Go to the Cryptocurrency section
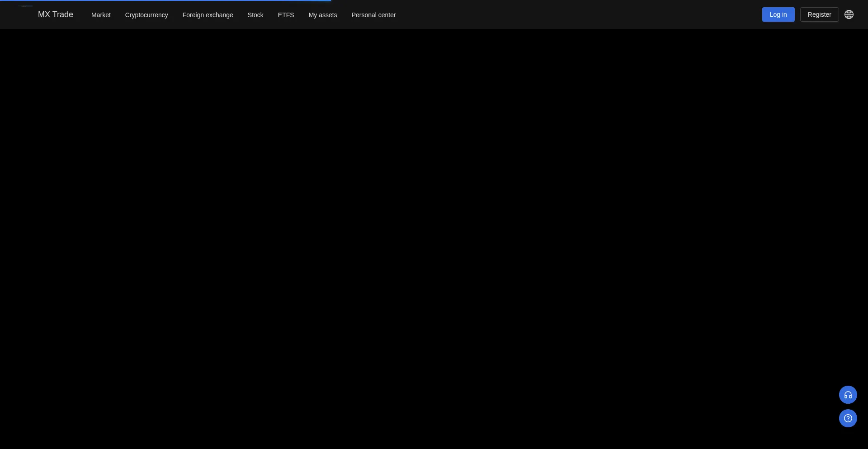868x449 pixels. tap(146, 15)
